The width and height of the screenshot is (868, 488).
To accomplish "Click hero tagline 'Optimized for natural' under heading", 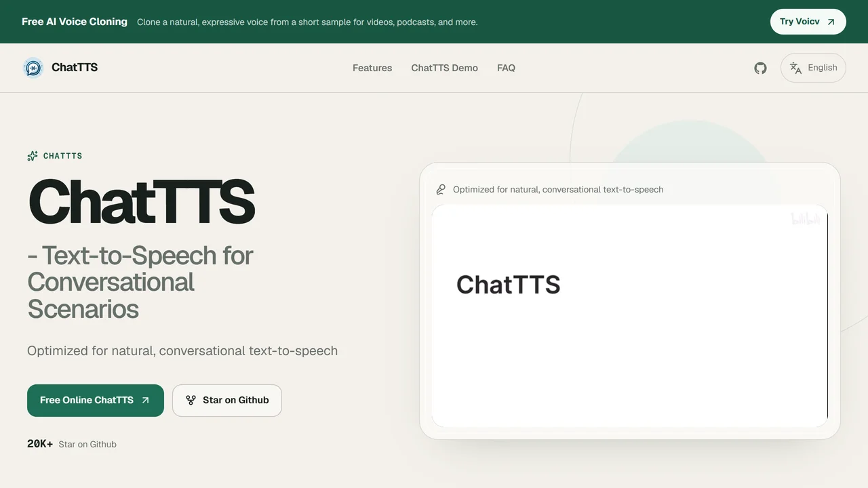I will (182, 351).
